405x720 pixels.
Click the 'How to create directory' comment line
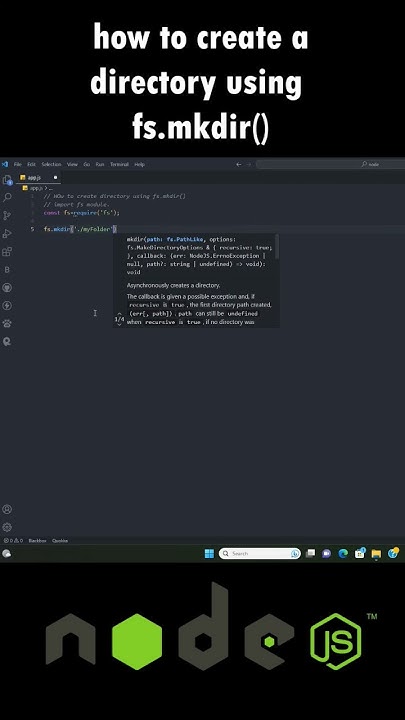(114, 196)
